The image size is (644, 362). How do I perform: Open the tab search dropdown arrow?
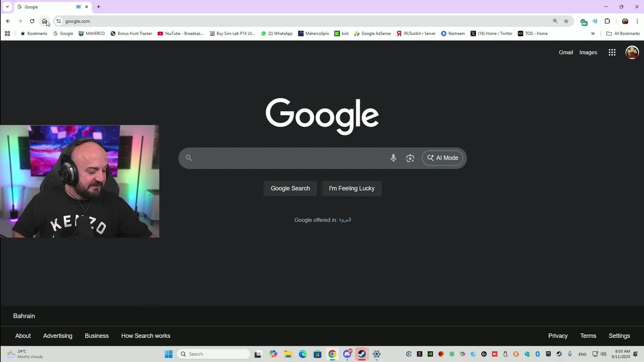pos(7,7)
